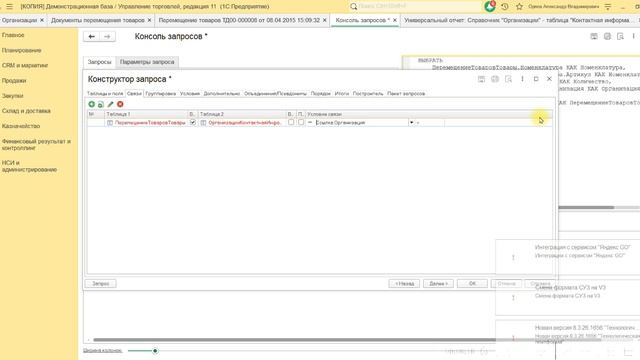Open Закупки section in sidebar
The width and height of the screenshot is (640, 360).
tap(13, 96)
